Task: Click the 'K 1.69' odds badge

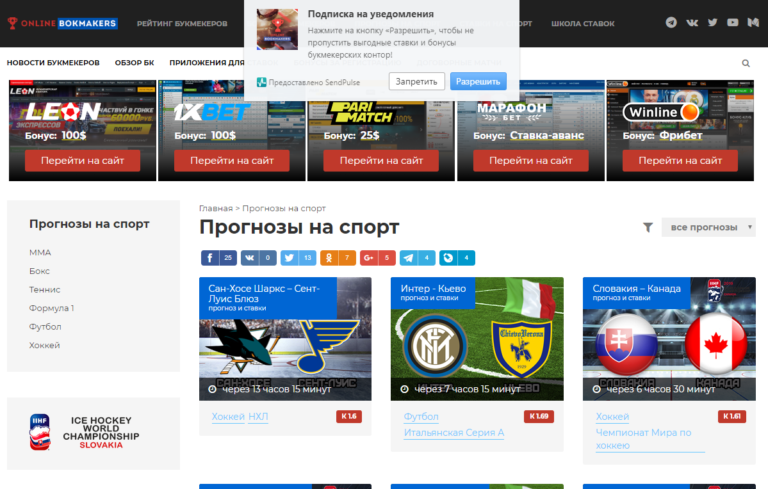Action: click(539, 416)
